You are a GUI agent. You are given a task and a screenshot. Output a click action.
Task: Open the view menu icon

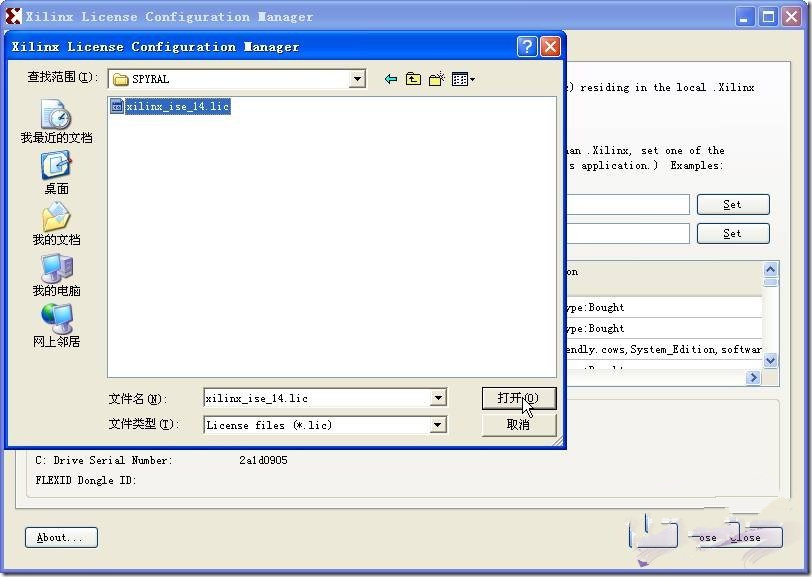point(463,79)
